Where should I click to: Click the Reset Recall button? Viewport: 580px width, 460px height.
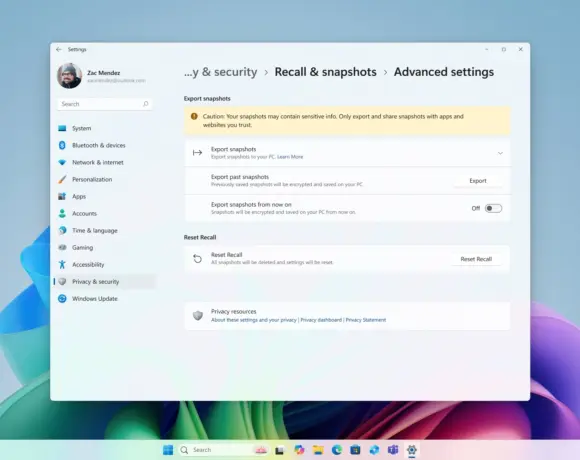[476, 259]
